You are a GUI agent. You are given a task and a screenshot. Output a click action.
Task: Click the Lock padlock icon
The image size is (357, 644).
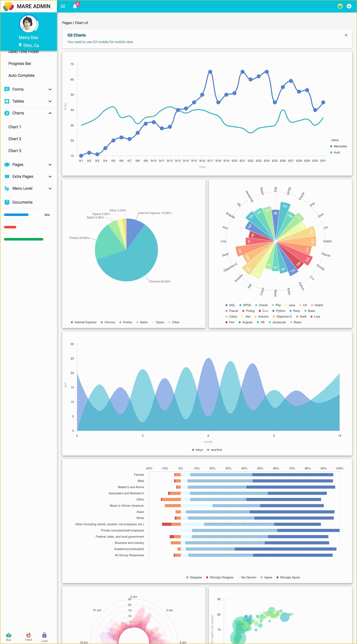[x=44, y=635]
